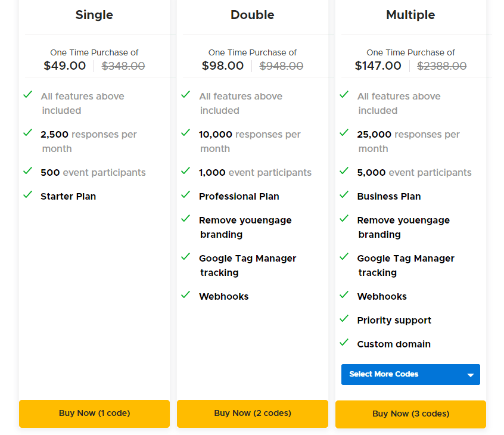
Task: Click Google Tag Manager tracking in Double plan
Action: coord(247,265)
